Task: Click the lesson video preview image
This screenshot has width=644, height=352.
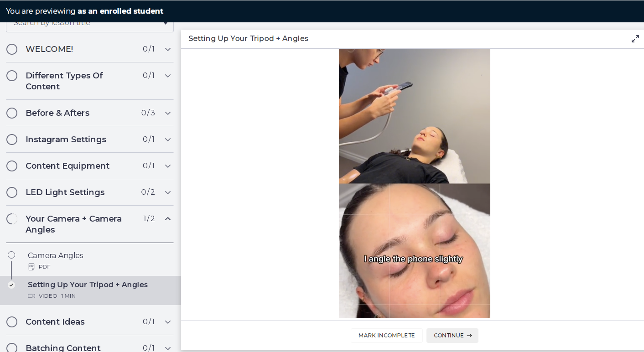Action: click(x=414, y=182)
